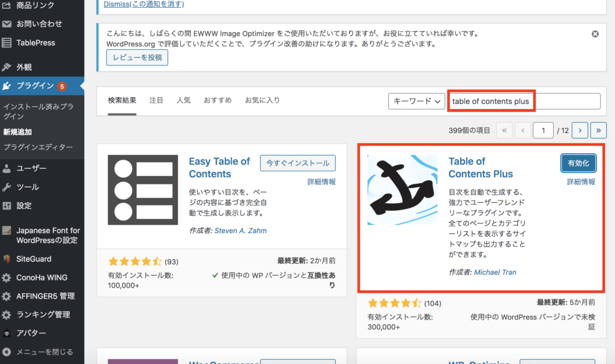The image size is (615, 364).
Task: Open インストール済みプラグイン submenu item
Action: (x=38, y=111)
